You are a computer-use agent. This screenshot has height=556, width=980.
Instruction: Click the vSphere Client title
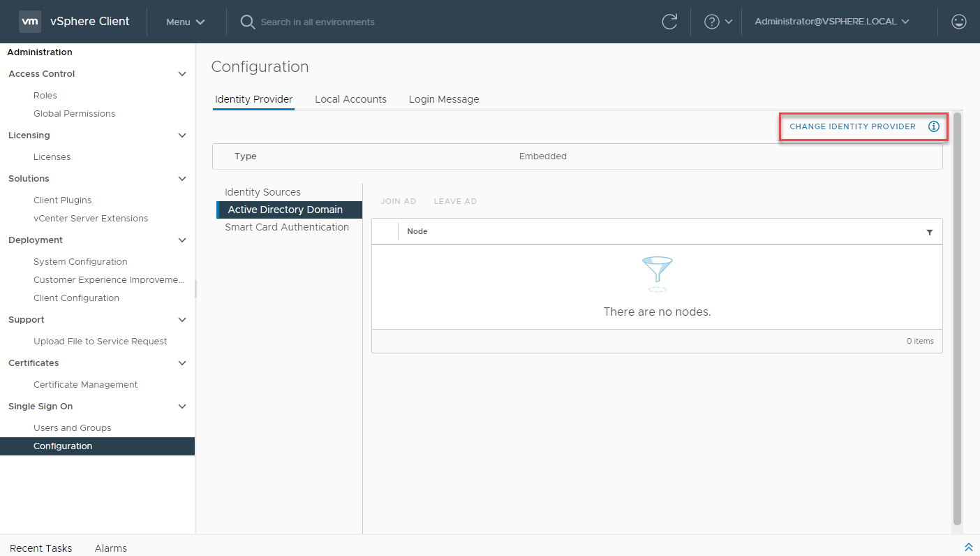click(x=90, y=21)
